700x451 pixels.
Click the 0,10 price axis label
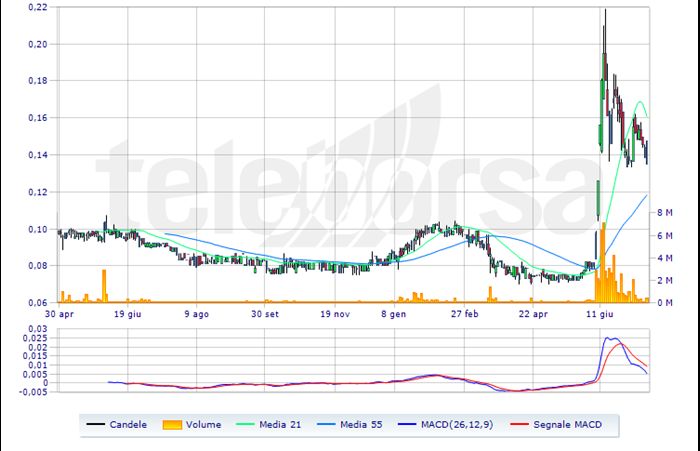[38, 229]
